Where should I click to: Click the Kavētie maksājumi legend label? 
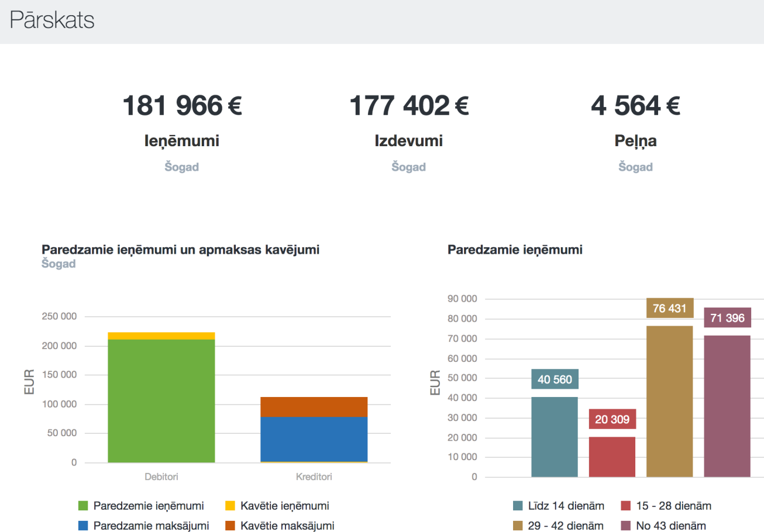(287, 525)
